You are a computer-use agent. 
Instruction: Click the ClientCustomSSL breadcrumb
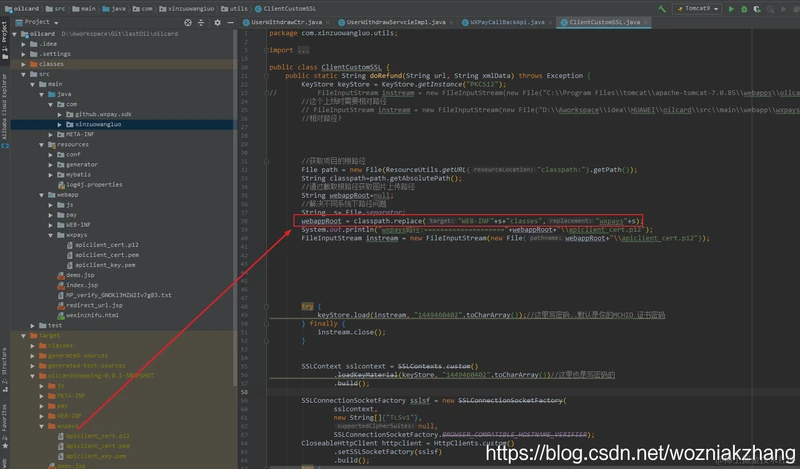coord(285,9)
